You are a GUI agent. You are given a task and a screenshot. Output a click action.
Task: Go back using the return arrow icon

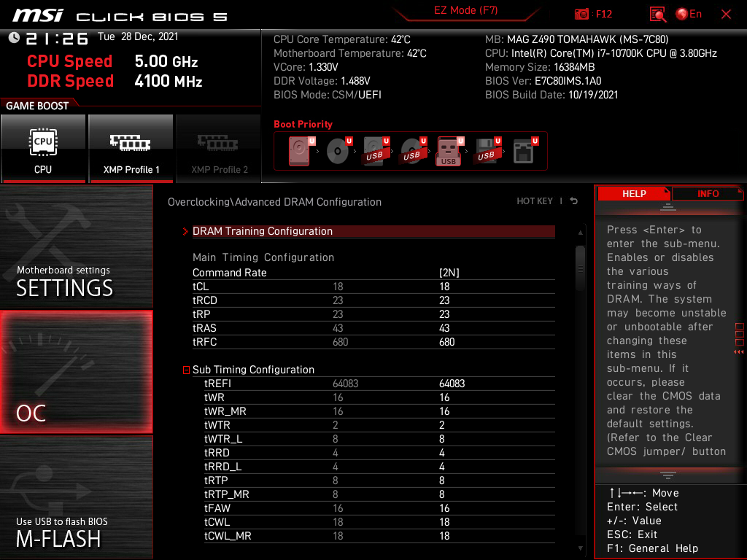coord(574,201)
